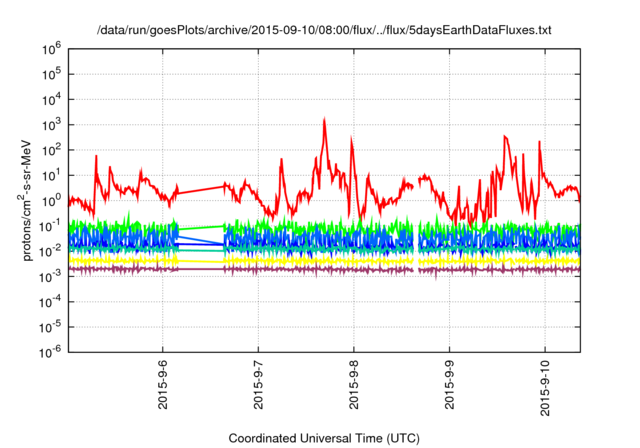Click the y-axis label 10^-5
This screenshot has width=640, height=448.
pos(50,327)
